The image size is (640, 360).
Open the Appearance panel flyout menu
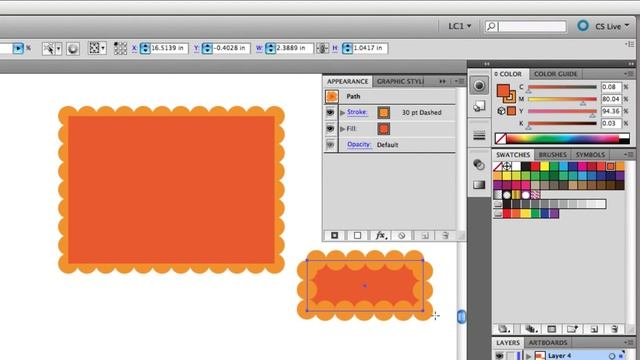(x=459, y=81)
